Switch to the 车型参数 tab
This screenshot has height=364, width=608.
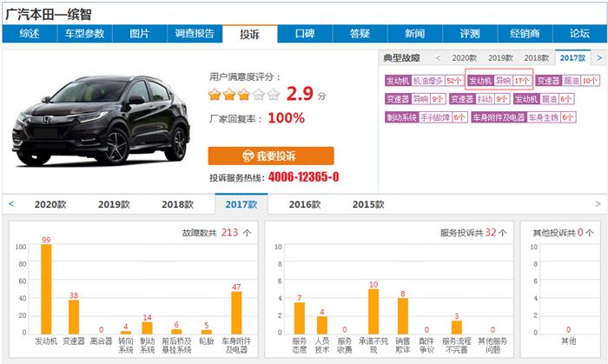[84, 34]
